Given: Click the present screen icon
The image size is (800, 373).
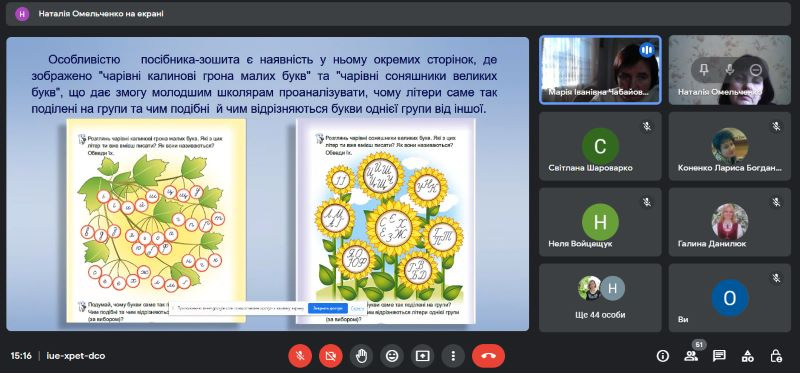Looking at the screenshot, I should [422, 356].
